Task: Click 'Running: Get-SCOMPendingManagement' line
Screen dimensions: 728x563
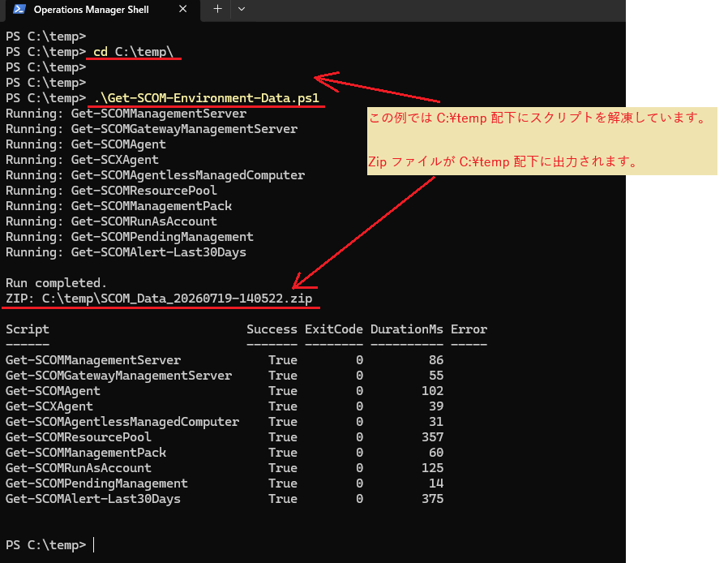Action: tap(130, 236)
